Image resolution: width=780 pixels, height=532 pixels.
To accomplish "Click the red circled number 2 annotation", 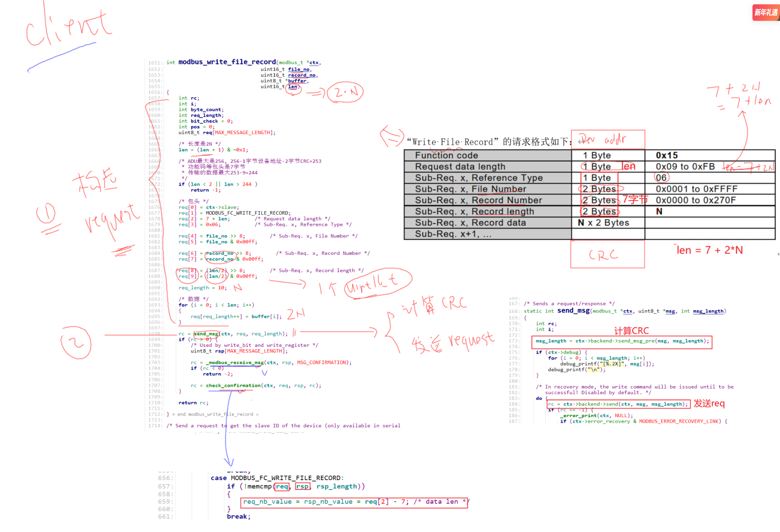I will (76, 342).
